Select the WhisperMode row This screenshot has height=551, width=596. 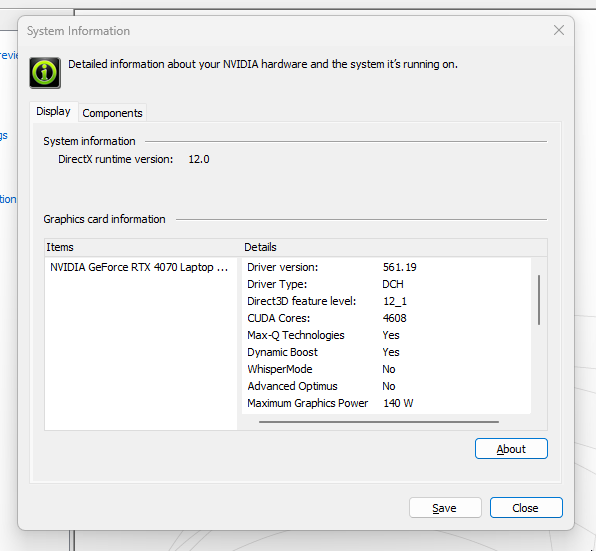[386, 369]
